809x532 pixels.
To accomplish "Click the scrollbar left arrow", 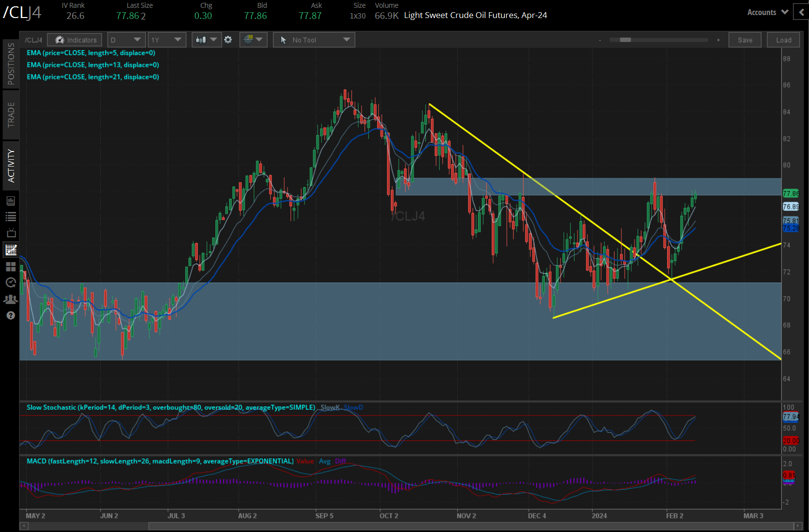I will click(23, 526).
